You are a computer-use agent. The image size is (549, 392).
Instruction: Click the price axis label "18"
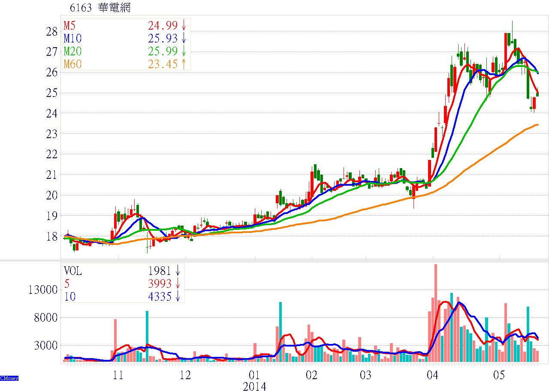coord(52,236)
